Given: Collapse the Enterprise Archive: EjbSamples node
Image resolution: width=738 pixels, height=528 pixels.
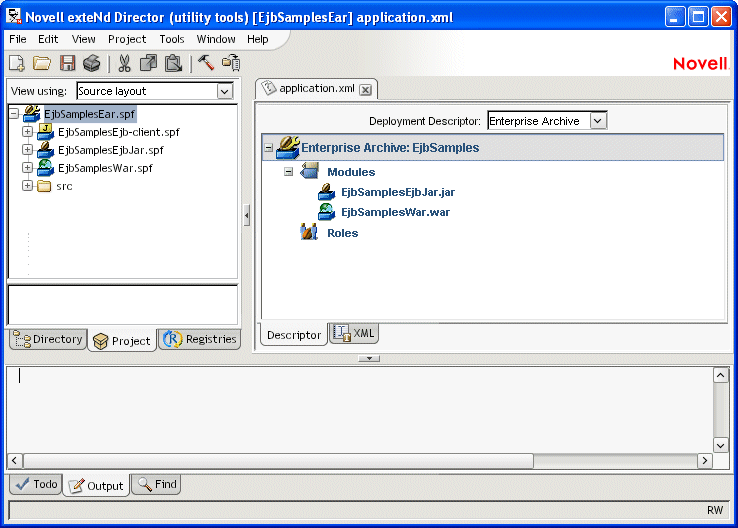Looking at the screenshot, I should 268,148.
